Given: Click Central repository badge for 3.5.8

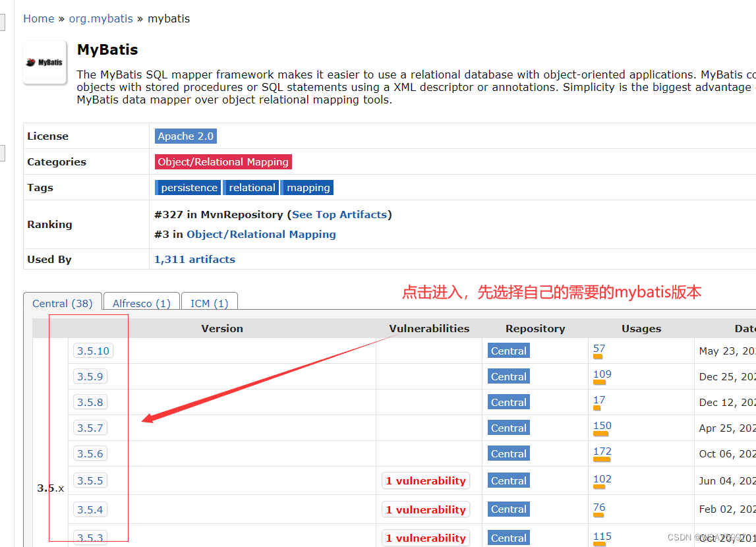Looking at the screenshot, I should [x=509, y=402].
